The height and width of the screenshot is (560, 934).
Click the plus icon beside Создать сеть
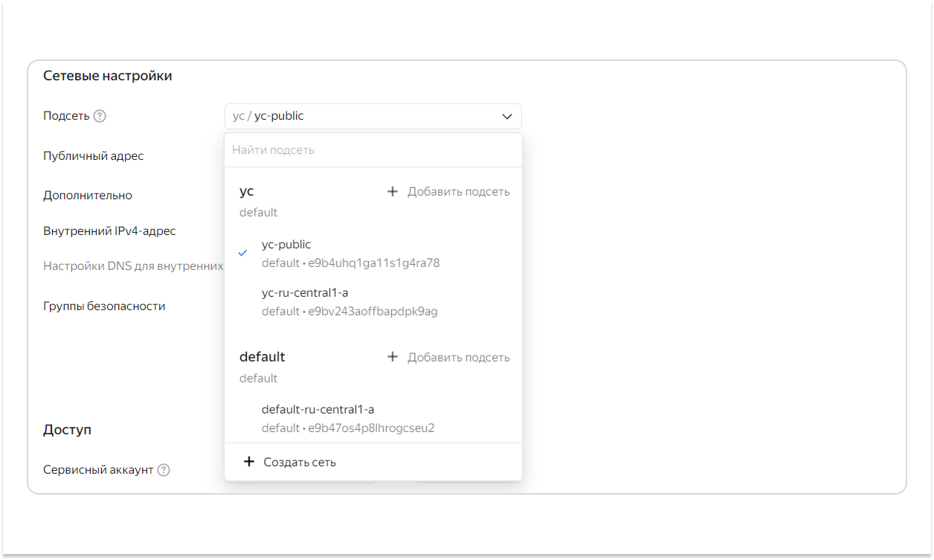pyautogui.click(x=249, y=462)
